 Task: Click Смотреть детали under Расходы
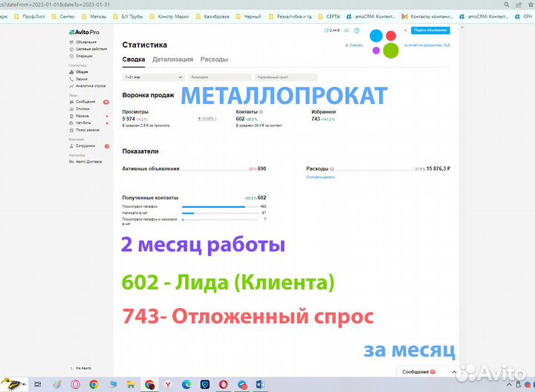320,177
